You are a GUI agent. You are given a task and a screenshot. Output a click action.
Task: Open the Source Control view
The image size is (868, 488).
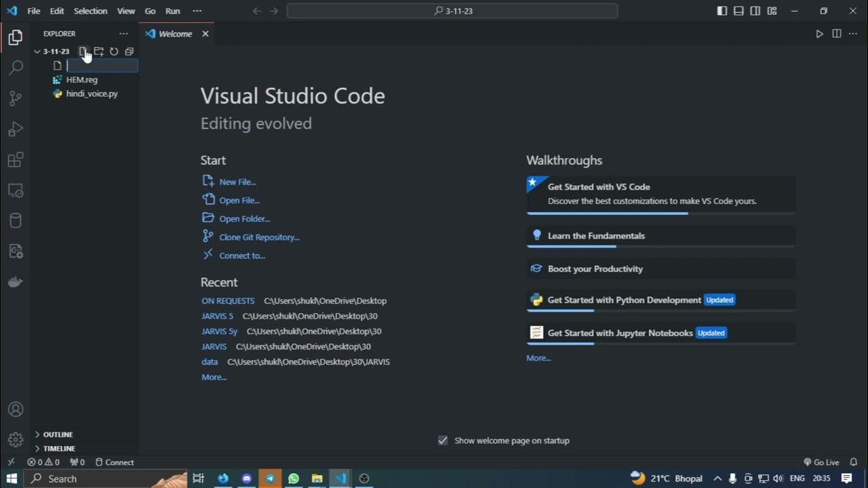[x=15, y=98]
